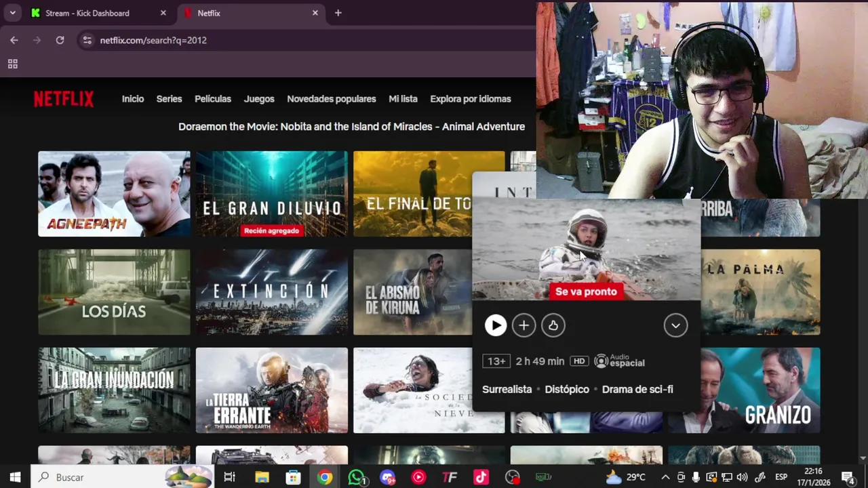Click the 'Recién agregado' badge

coord(271,230)
